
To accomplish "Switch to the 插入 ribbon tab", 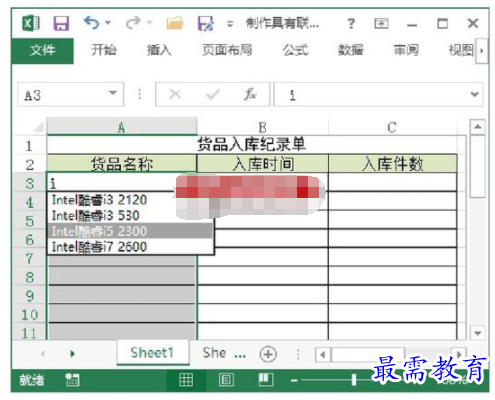I will point(159,50).
